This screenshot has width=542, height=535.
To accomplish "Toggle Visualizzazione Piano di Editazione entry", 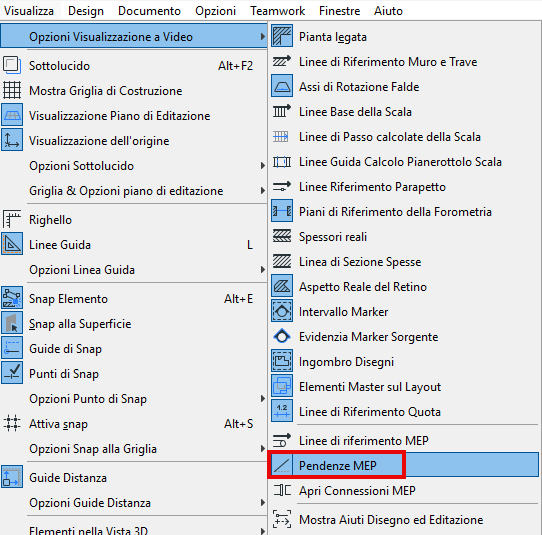I will coord(134,115).
